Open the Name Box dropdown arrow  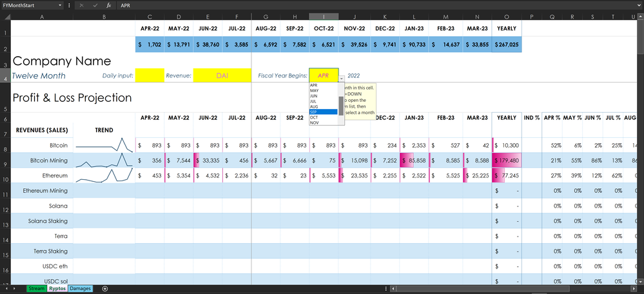(60, 5)
